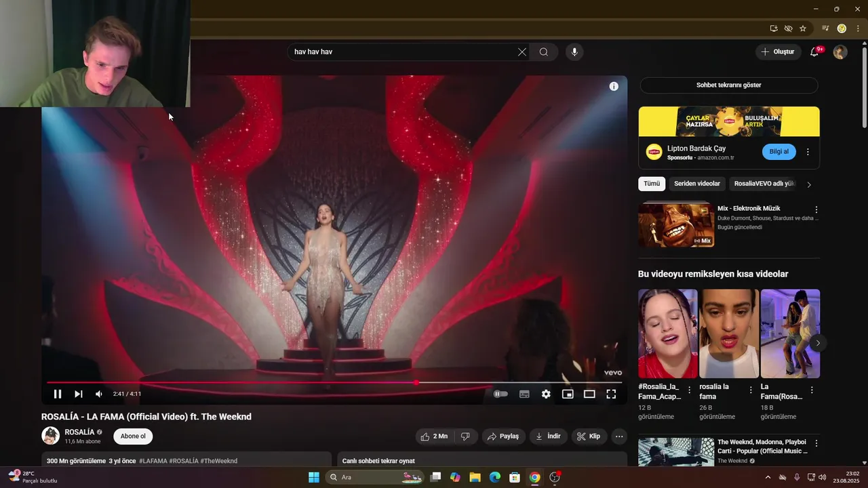Open the #Rosalia_la_Fama_Acap short

pyautogui.click(x=668, y=333)
